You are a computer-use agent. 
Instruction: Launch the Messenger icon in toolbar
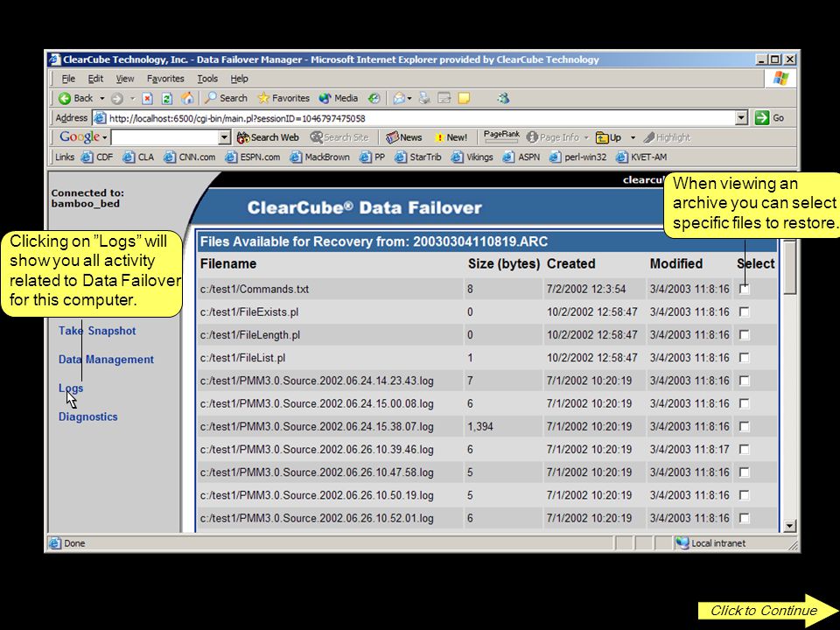[x=503, y=98]
